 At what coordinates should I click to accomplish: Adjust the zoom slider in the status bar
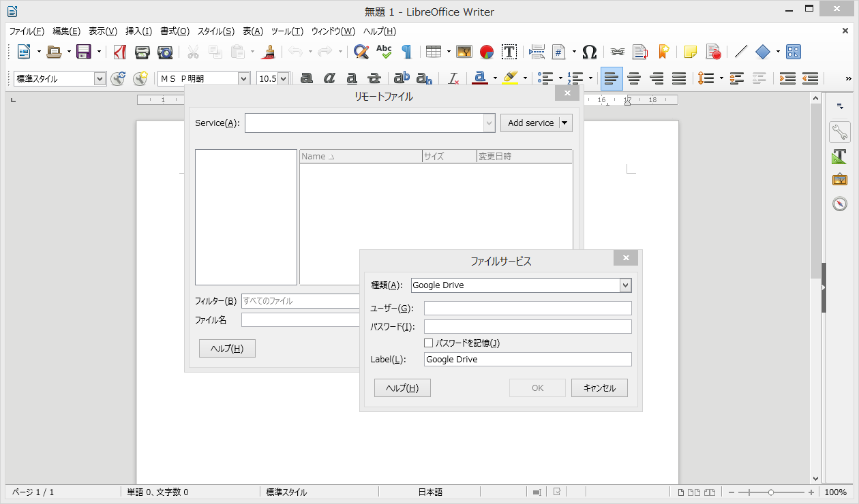click(x=770, y=491)
